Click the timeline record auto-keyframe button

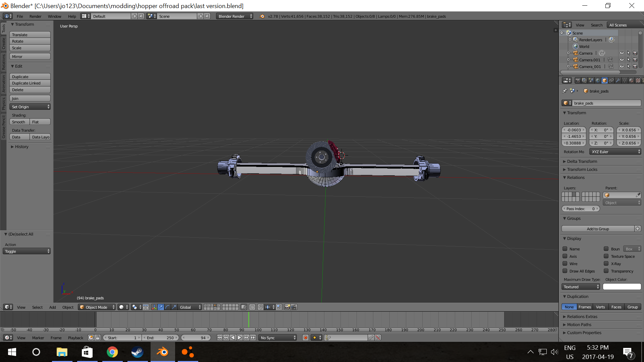click(x=306, y=338)
